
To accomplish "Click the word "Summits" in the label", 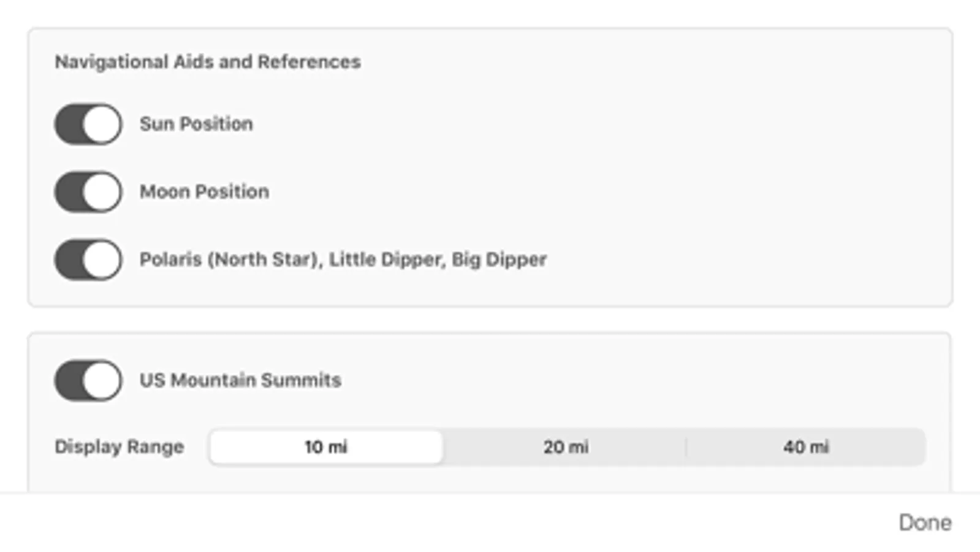I will click(301, 380).
